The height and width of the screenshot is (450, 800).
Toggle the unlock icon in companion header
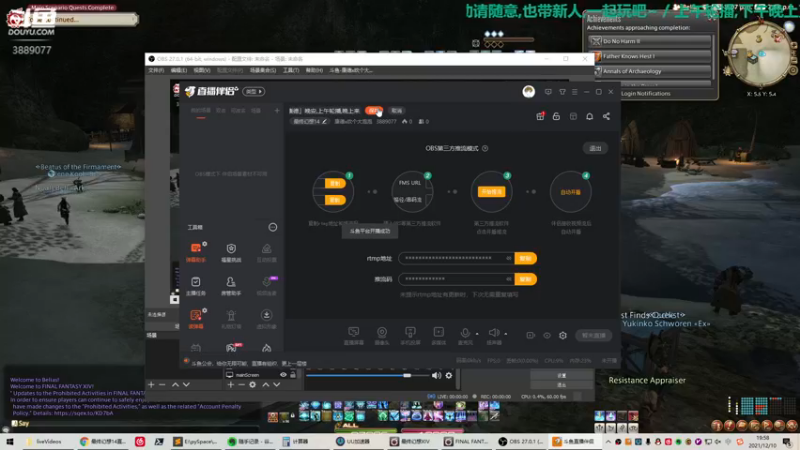click(556, 116)
